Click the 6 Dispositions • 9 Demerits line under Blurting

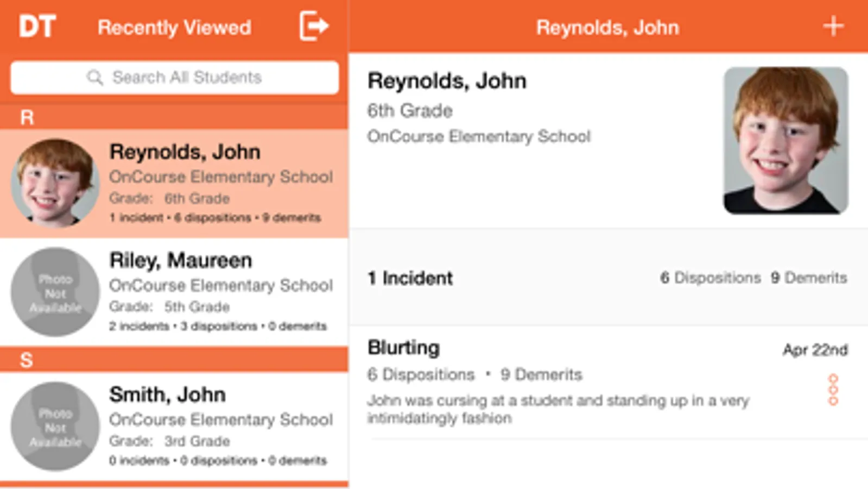[474, 374]
